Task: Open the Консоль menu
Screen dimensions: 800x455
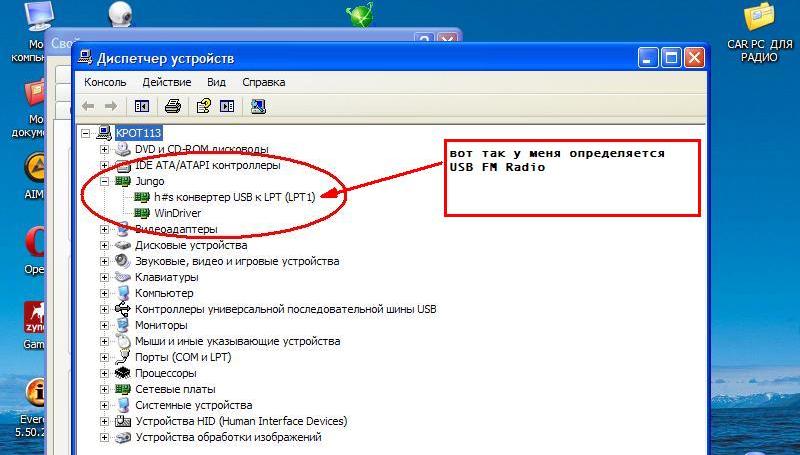Action: click(105, 82)
